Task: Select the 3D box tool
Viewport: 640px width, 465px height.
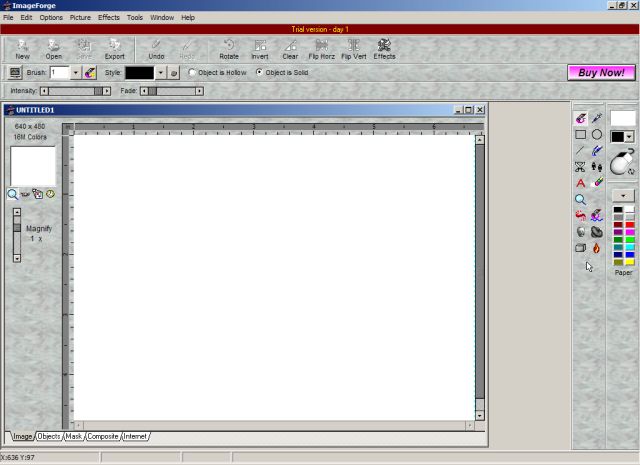Action: tap(580, 248)
